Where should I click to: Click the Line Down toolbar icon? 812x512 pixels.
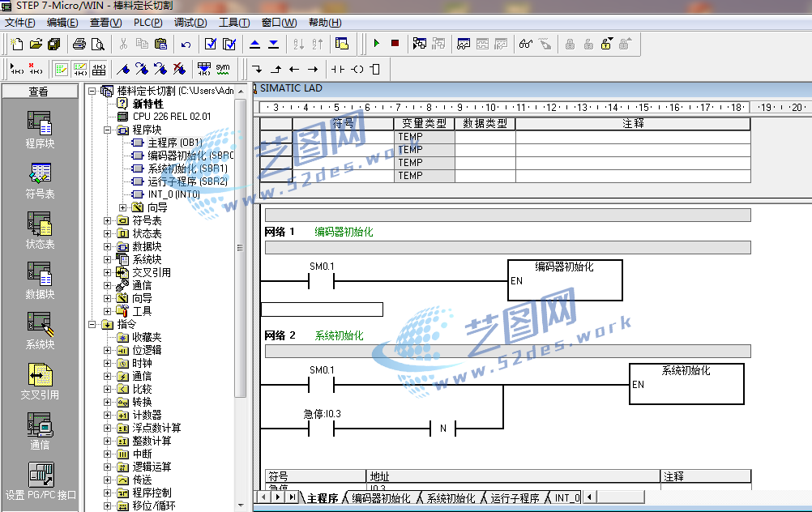coord(257,69)
